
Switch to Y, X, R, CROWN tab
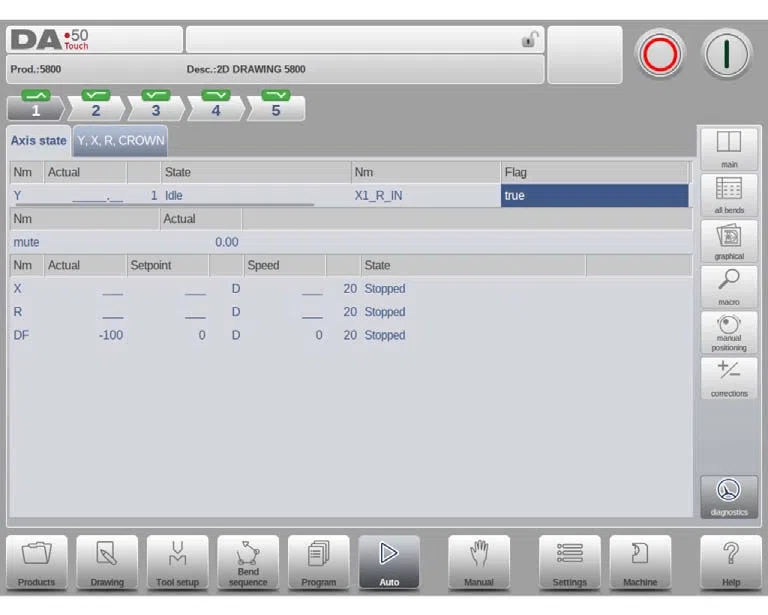click(x=120, y=141)
